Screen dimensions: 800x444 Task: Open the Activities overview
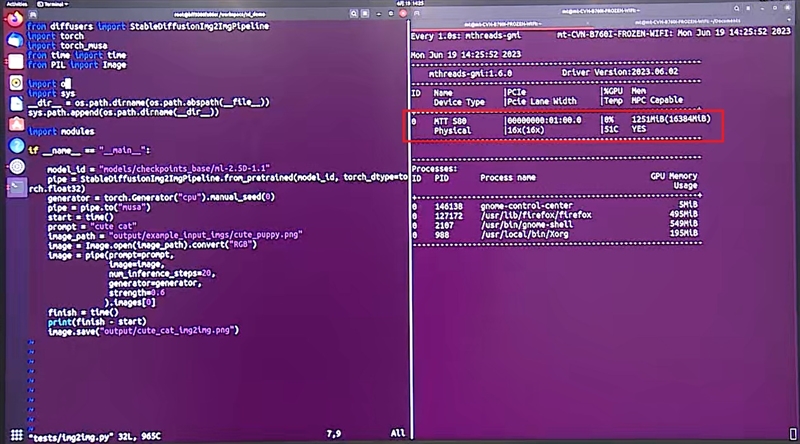[17, 4]
